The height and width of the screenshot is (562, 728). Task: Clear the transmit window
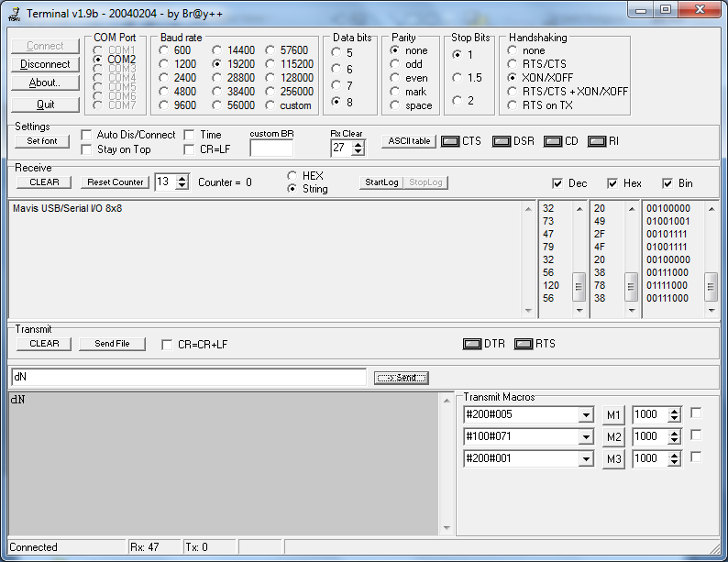(x=44, y=344)
